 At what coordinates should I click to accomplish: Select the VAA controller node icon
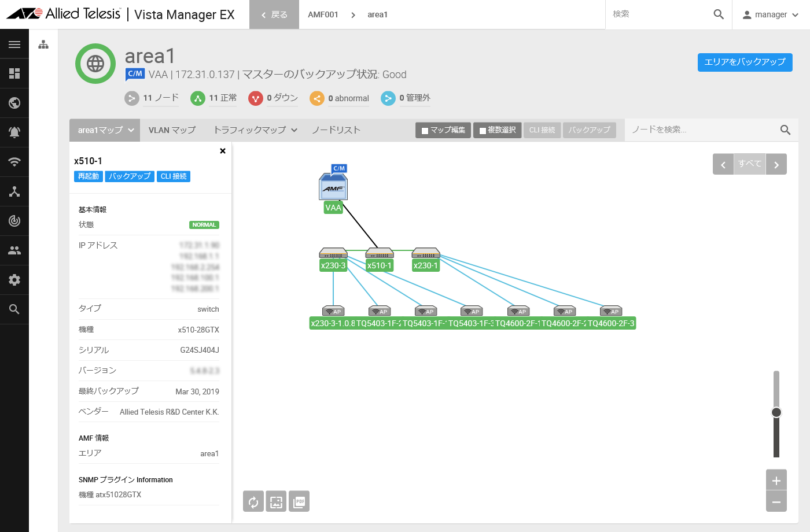[333, 186]
